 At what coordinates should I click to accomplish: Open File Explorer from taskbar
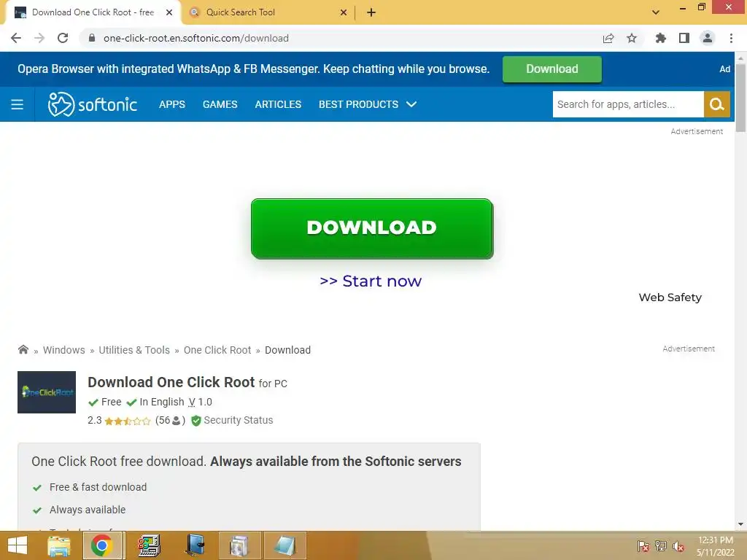point(59,545)
